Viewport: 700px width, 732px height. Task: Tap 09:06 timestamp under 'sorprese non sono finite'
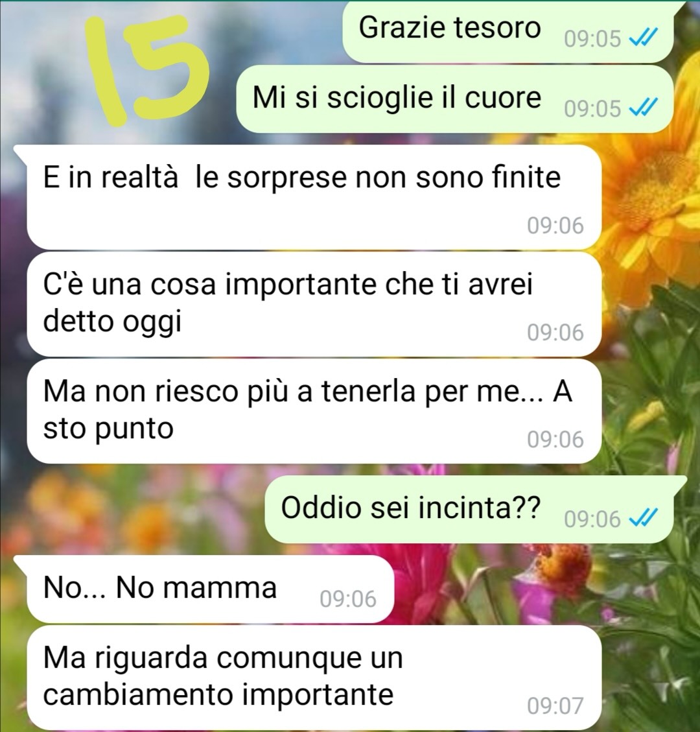pos(555,225)
